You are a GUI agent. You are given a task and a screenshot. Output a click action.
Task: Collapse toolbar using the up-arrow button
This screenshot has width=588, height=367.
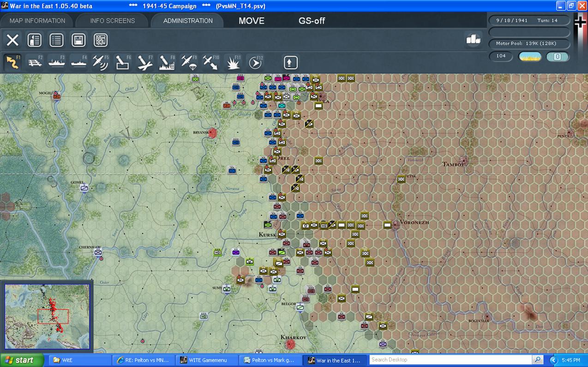tap(290, 63)
